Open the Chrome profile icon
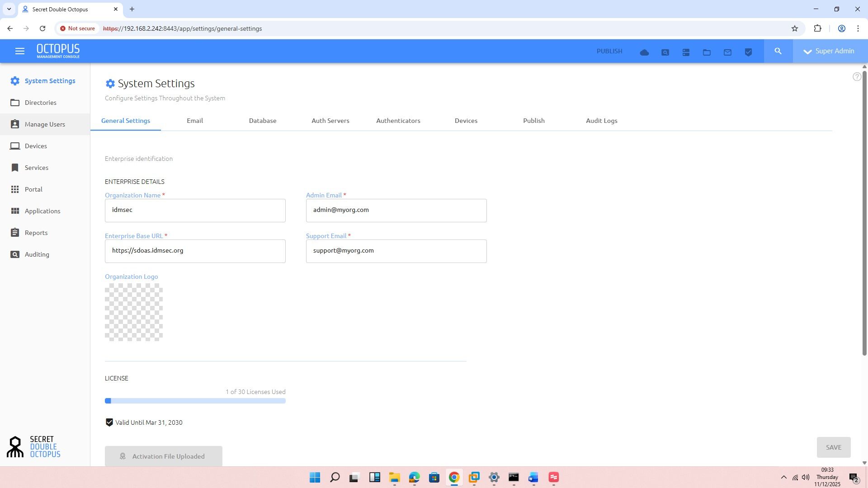Viewport: 868px width, 488px height. point(841,28)
